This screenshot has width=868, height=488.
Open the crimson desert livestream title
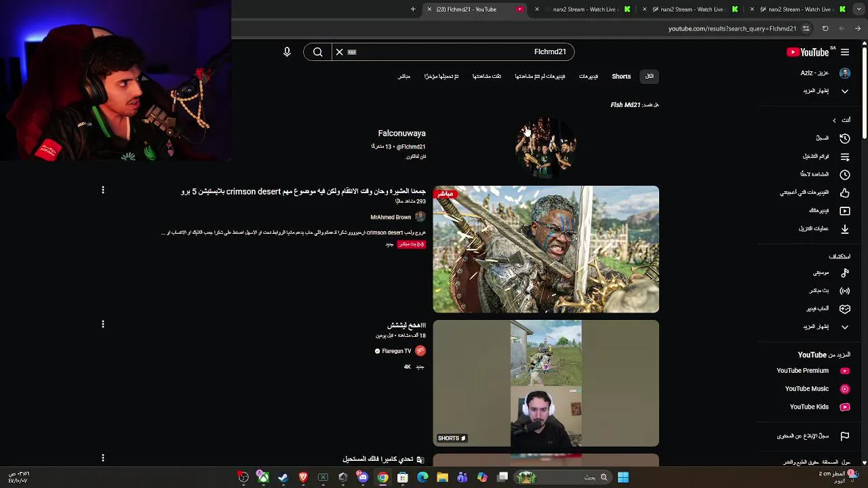(303, 192)
